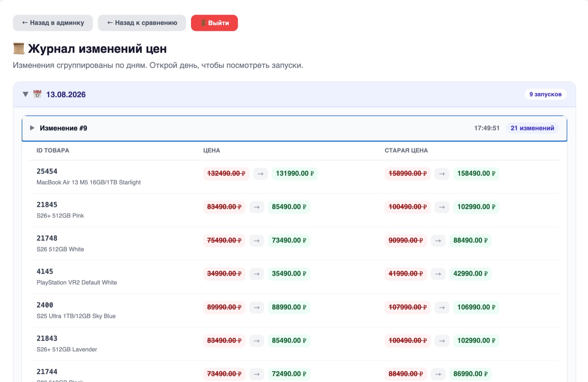Select product ID 21845
This screenshot has width=588, height=382.
(47, 205)
